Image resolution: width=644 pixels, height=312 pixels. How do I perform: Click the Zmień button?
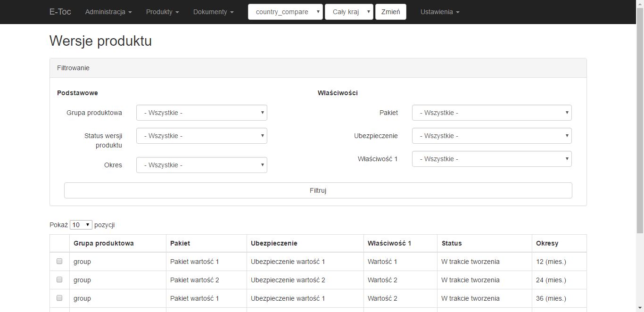390,12
